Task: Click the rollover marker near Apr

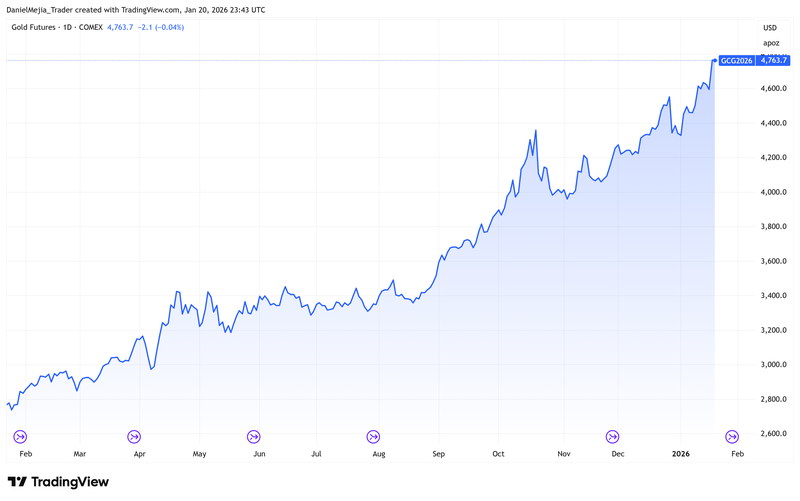Action: tap(134, 436)
